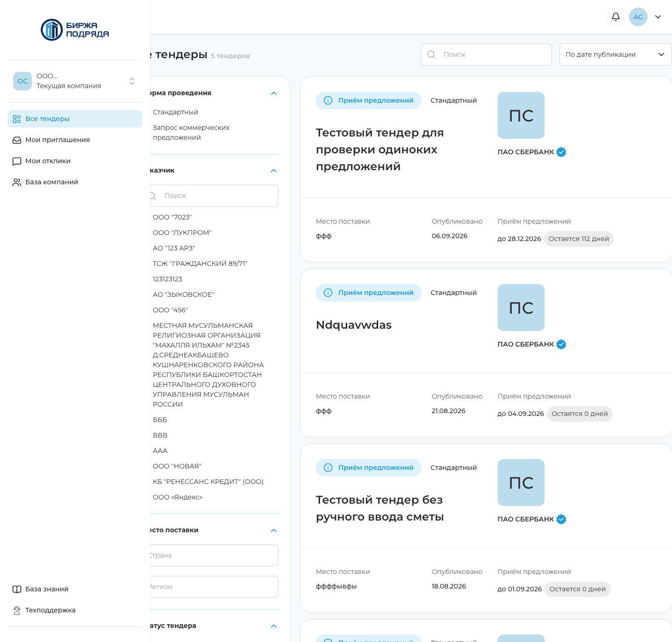Click Приём предложений badge on первый тендер одиноких предложений
Screen dimensions: 672x642
(368, 101)
